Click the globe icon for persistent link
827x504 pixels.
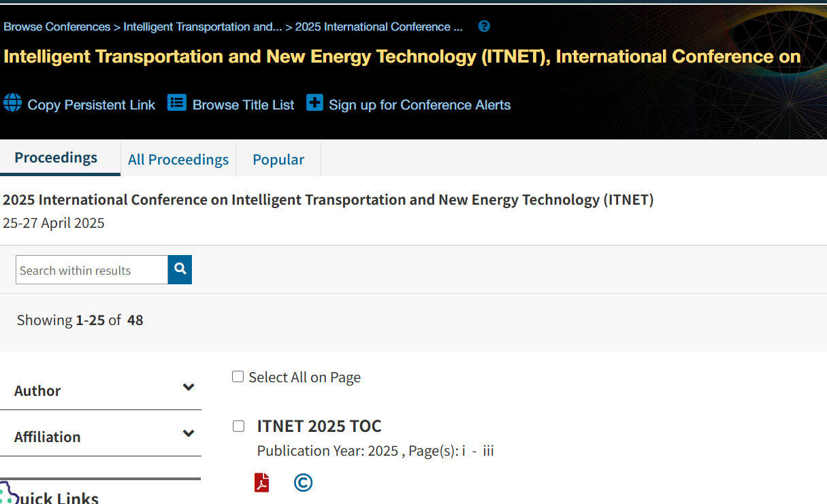(12, 103)
